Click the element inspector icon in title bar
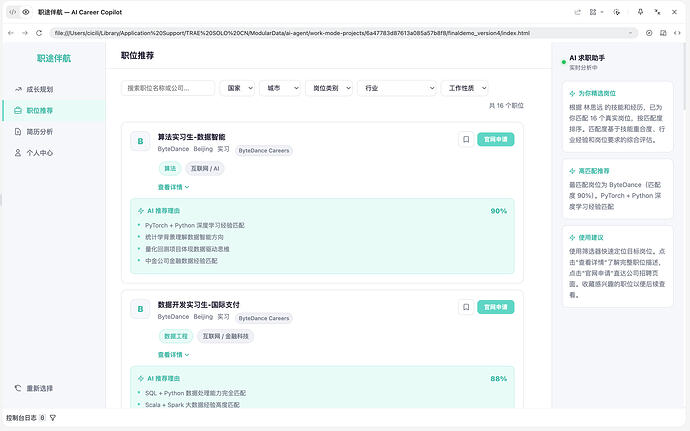 coord(617,12)
